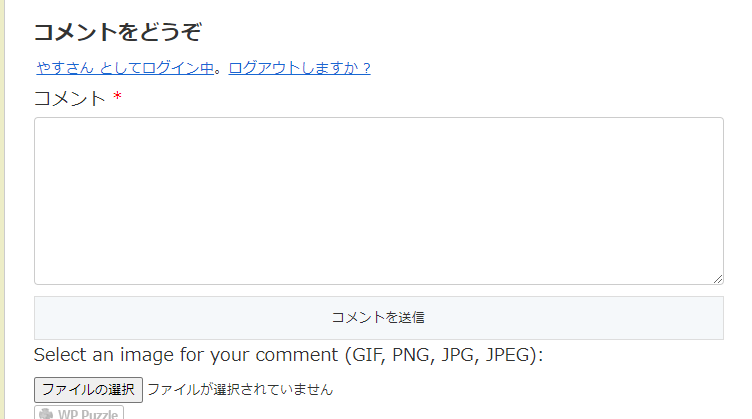Screen dimensions: 752x419
Task: Focus the comment text area
Action: [379, 201]
